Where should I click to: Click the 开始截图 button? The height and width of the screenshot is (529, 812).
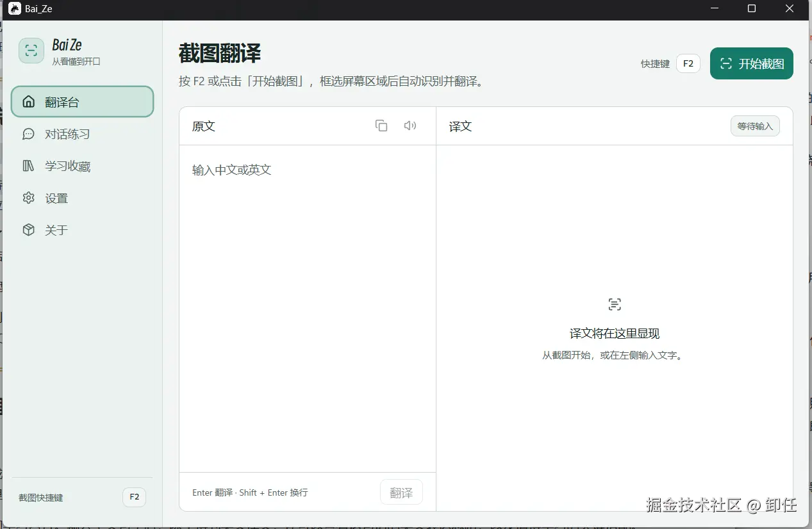coord(752,63)
